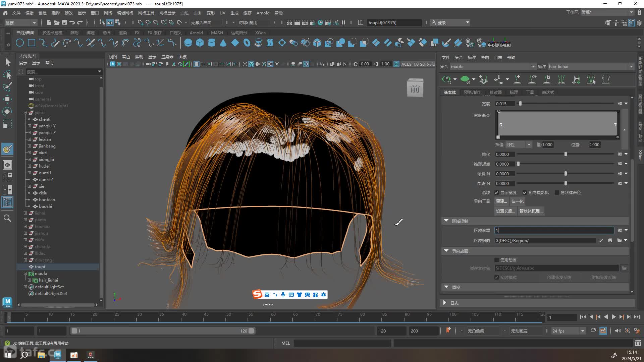Click the play forward button
This screenshot has width=644, height=362.
coord(613,317)
